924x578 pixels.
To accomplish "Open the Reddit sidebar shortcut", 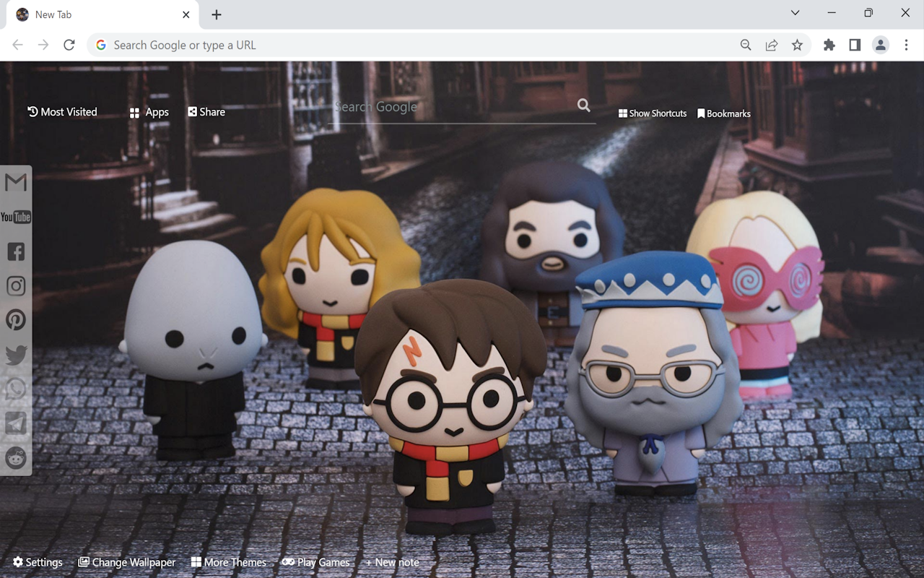I will (x=16, y=457).
